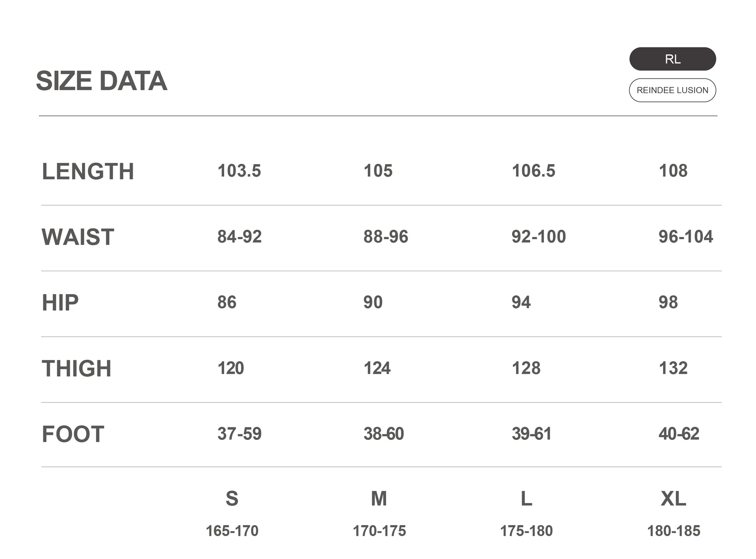This screenshot has height=559, width=756.
Task: Select the THIGH row label
Action: tap(77, 368)
